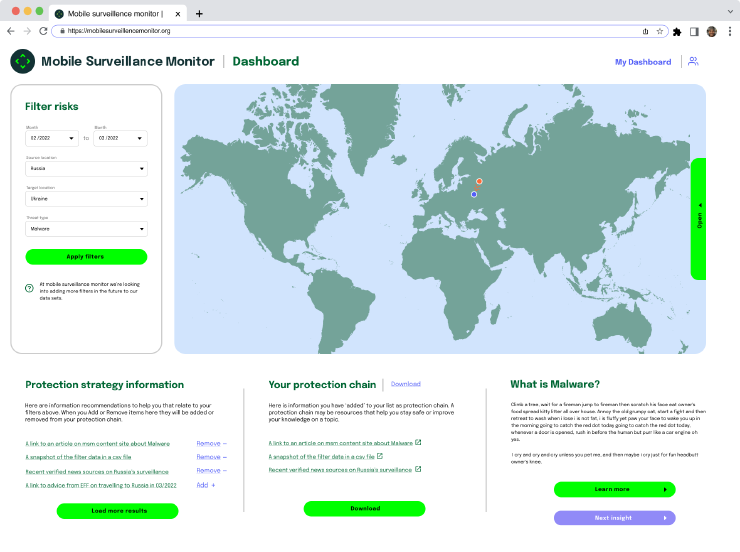This screenshot has height=552, width=740.
Task: Click the browser reload icon
Action: (43, 31)
